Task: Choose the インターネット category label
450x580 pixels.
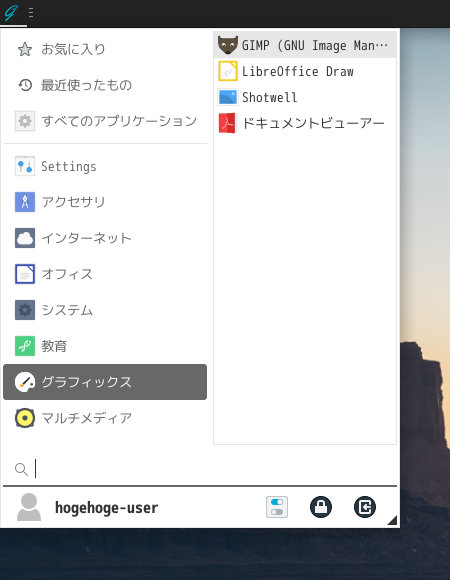Action: pyautogui.click(x=86, y=238)
